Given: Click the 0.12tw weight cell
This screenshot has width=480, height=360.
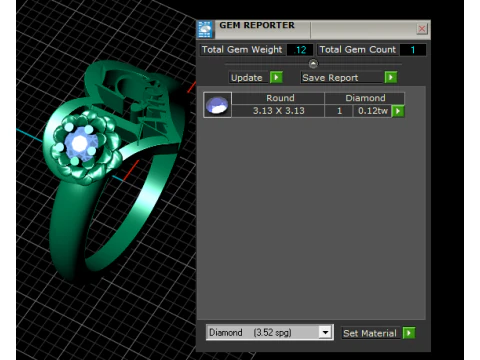Looking at the screenshot, I should point(372,111).
